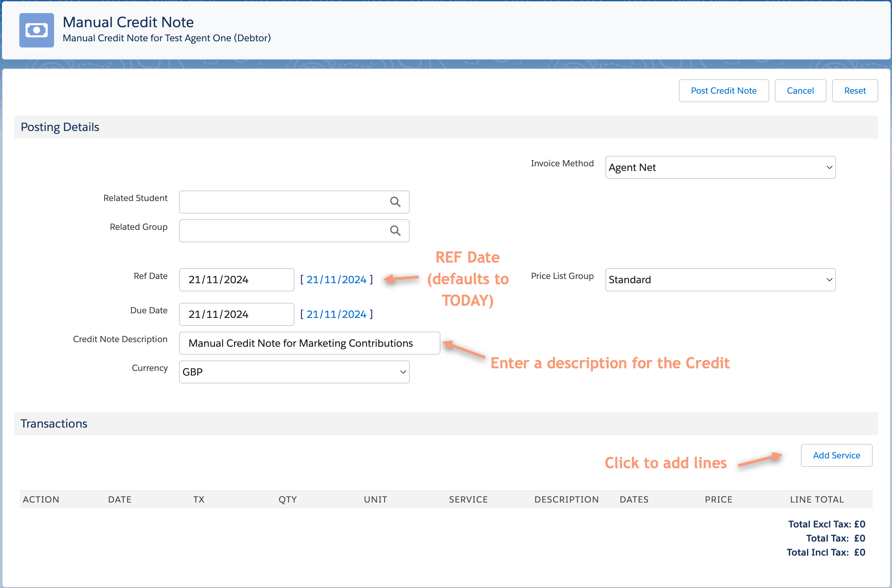The image size is (892, 588).
Task: Click inside the Related Student lookup field
Action: coord(283,202)
